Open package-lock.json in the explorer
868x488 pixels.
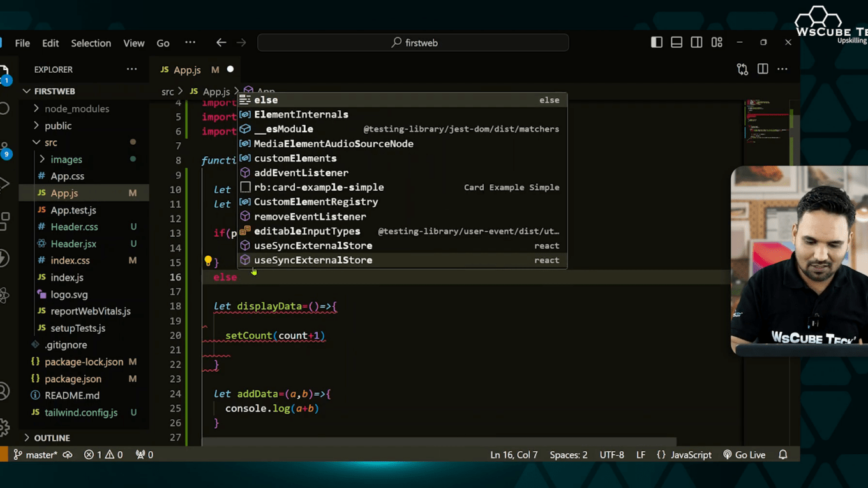[x=84, y=362]
